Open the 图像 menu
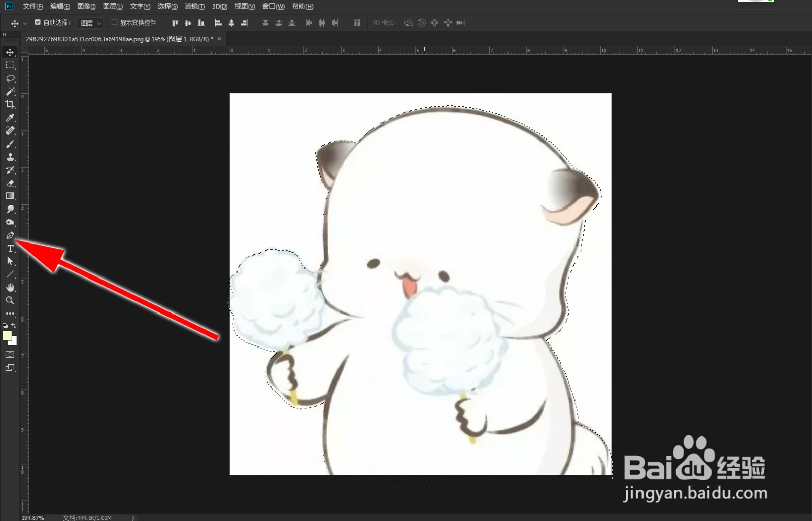 [86, 6]
